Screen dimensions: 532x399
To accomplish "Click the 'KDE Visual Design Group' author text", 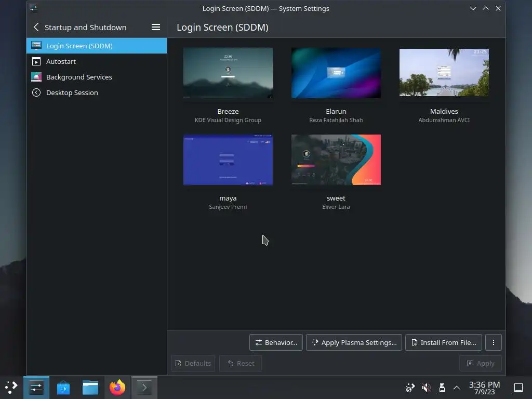I will (x=228, y=120).
